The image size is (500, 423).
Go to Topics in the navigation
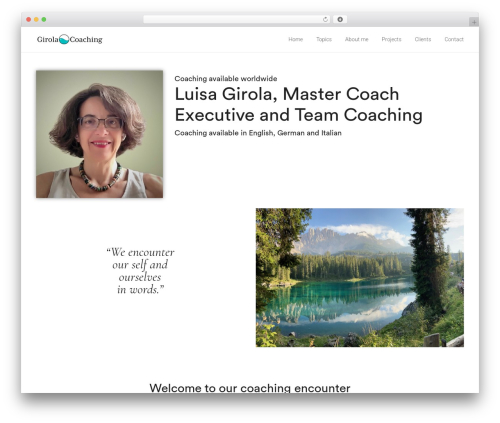point(324,39)
